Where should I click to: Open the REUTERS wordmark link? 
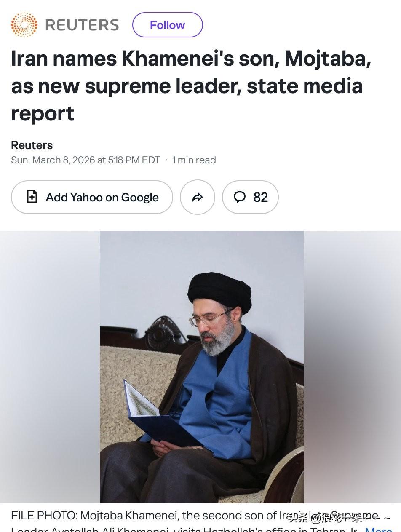point(82,25)
